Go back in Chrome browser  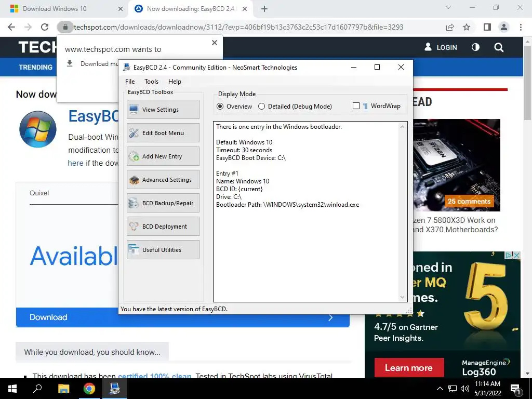click(x=11, y=27)
